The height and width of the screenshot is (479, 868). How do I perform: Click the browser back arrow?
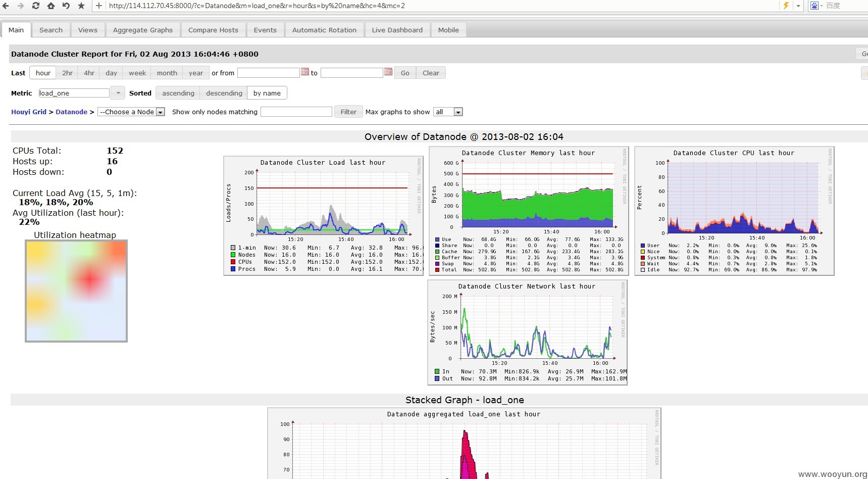pos(6,6)
